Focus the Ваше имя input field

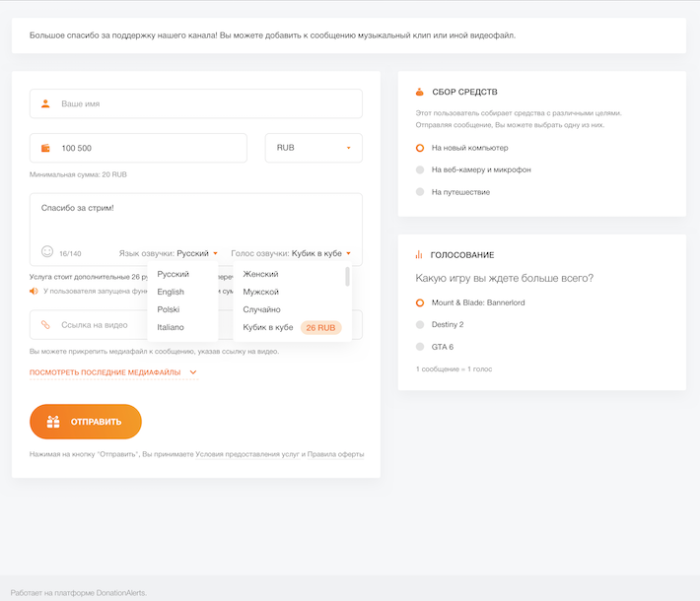tap(196, 103)
